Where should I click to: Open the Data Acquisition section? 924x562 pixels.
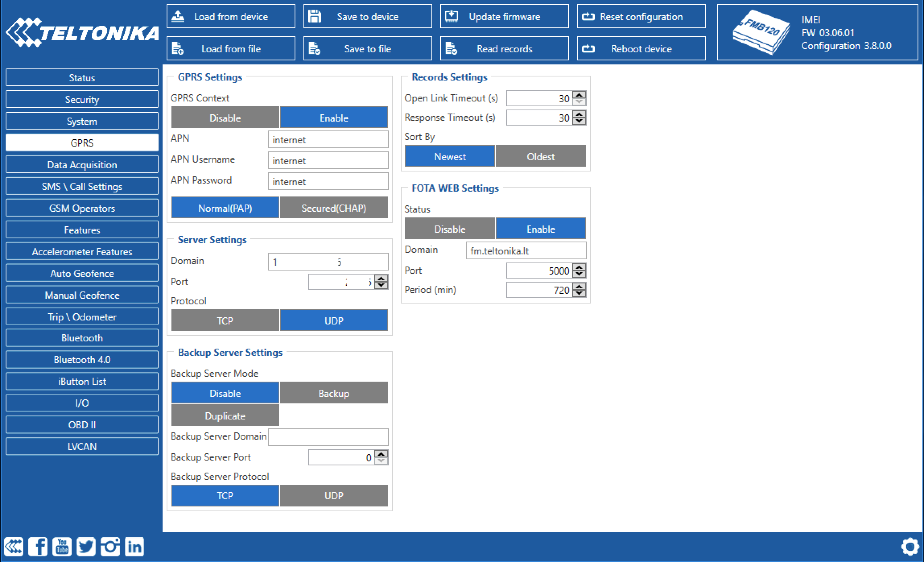[82, 165]
